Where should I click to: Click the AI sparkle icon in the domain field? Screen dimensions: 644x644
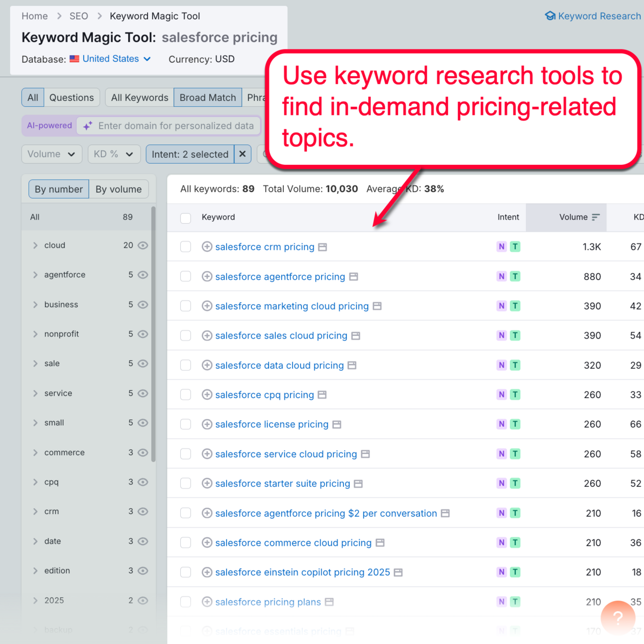[x=86, y=125]
